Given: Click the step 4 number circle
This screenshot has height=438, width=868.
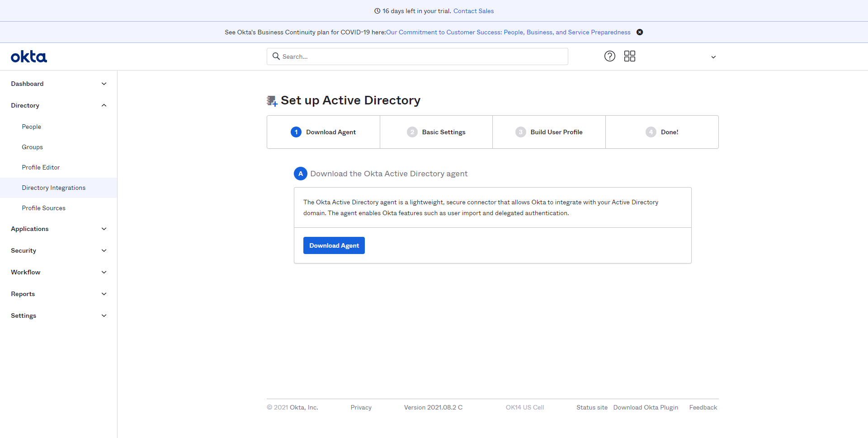Looking at the screenshot, I should tap(651, 132).
